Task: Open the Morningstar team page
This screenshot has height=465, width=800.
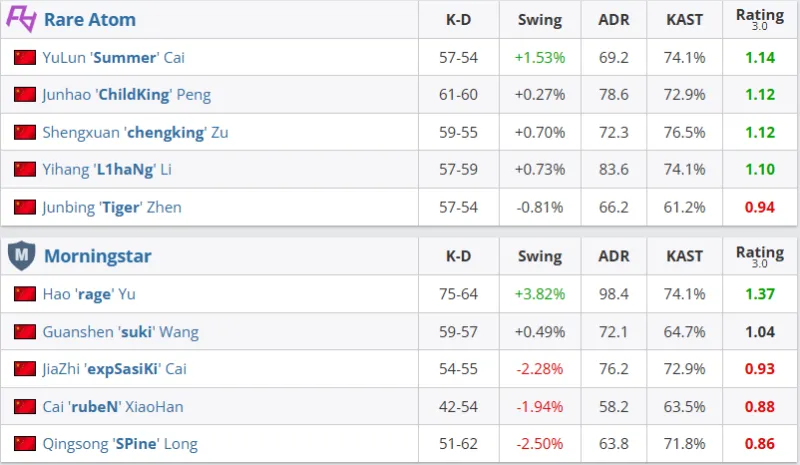Action: point(98,257)
